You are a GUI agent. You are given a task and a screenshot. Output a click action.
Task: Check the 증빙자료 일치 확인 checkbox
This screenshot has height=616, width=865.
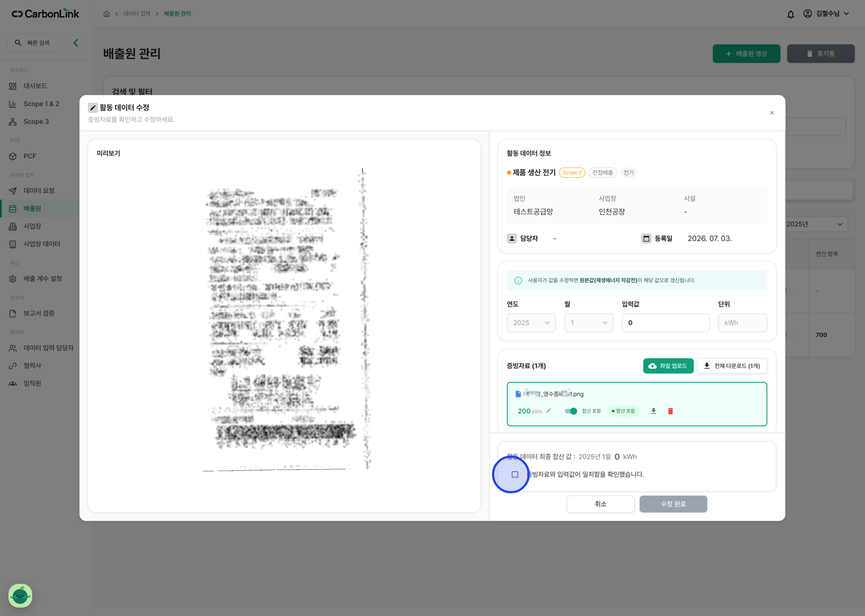coord(515,474)
